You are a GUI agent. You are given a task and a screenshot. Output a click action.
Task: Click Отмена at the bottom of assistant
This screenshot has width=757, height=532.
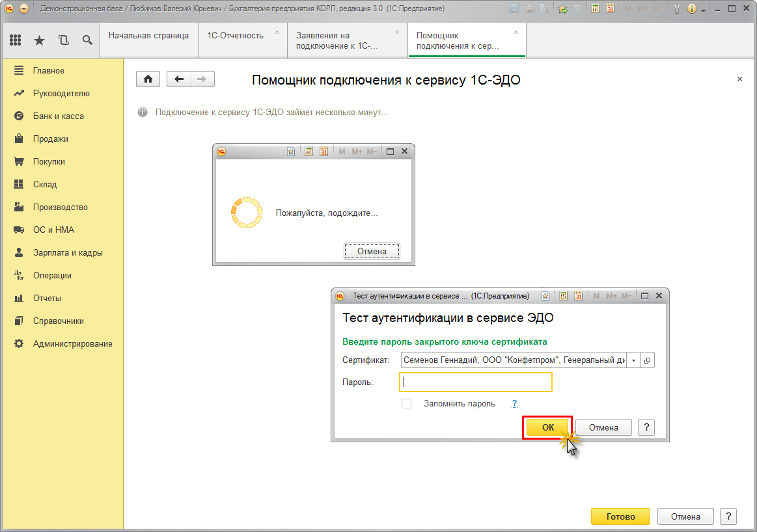pos(685,516)
